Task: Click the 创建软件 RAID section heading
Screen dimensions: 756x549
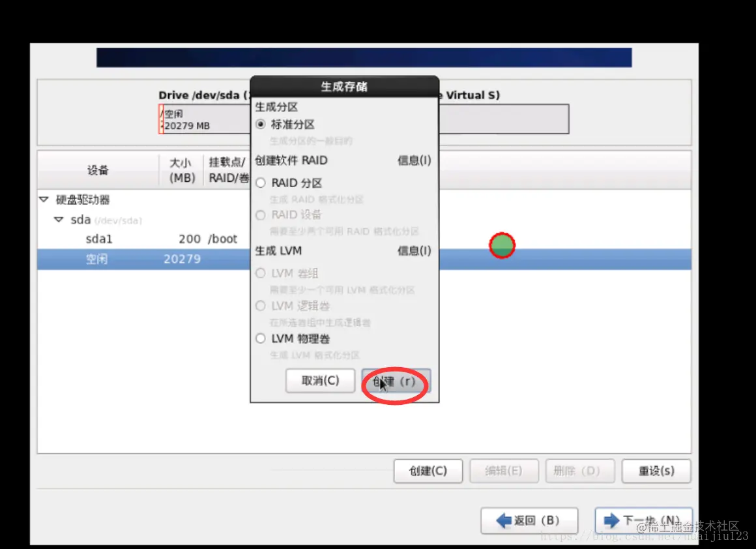Action: pos(291,160)
